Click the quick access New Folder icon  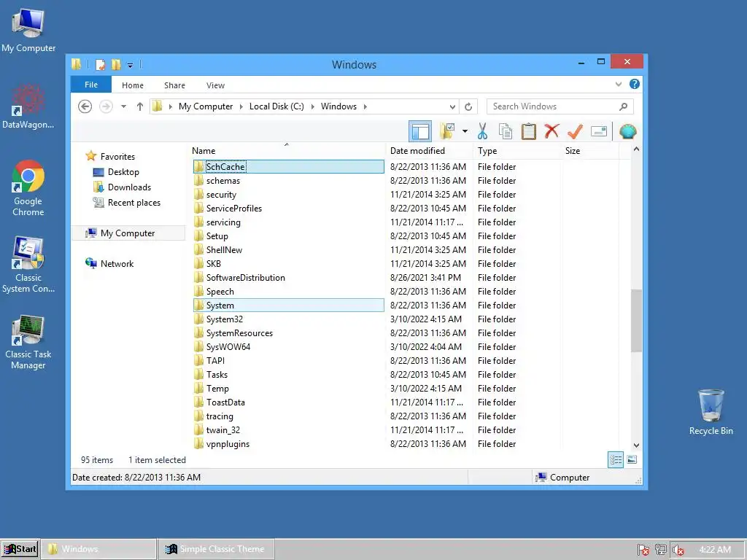pyautogui.click(x=116, y=64)
